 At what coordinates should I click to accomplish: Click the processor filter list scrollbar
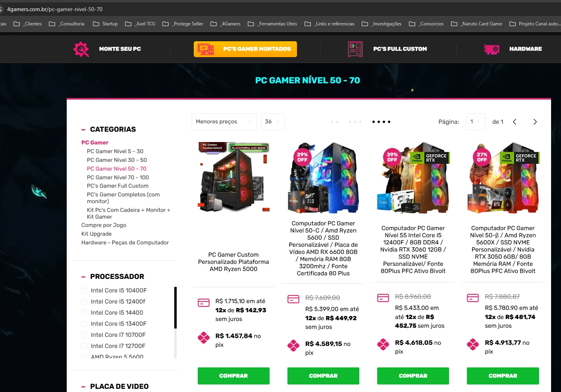click(175, 307)
